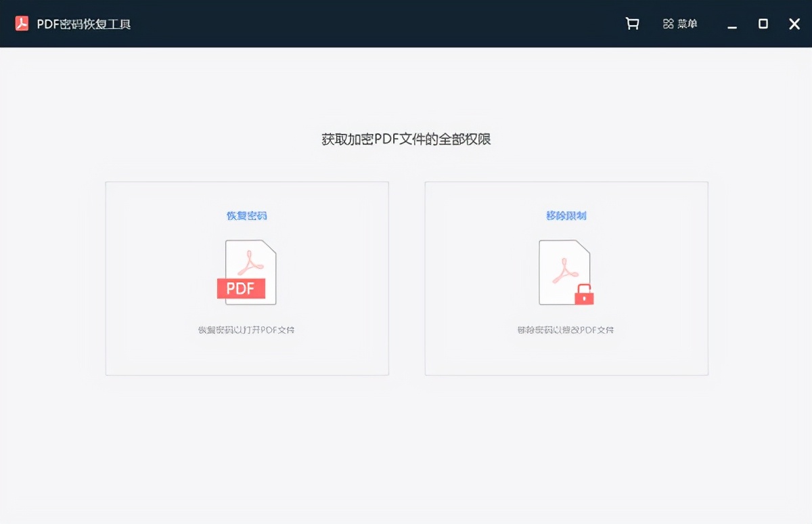Open the shopping cart
The image size is (812, 524).
[631, 22]
